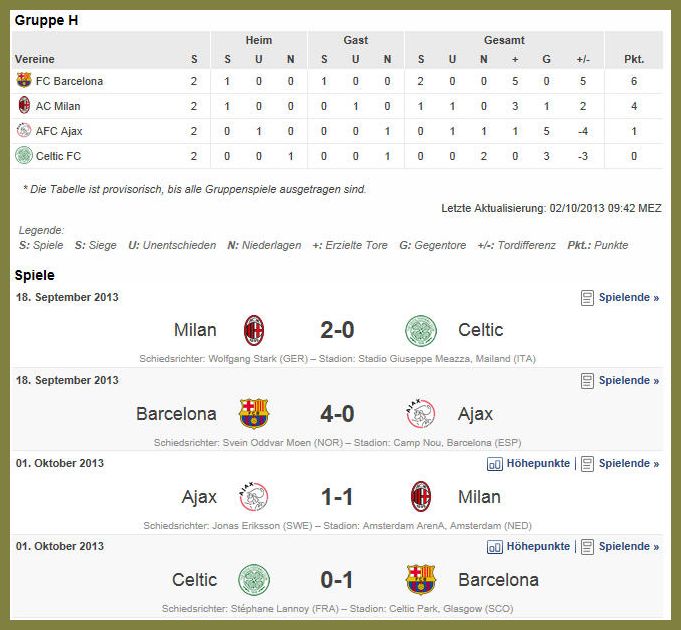Image resolution: width=681 pixels, height=630 pixels.
Task: Open Spielende report for Milan vs Celtic
Action: (x=620, y=298)
